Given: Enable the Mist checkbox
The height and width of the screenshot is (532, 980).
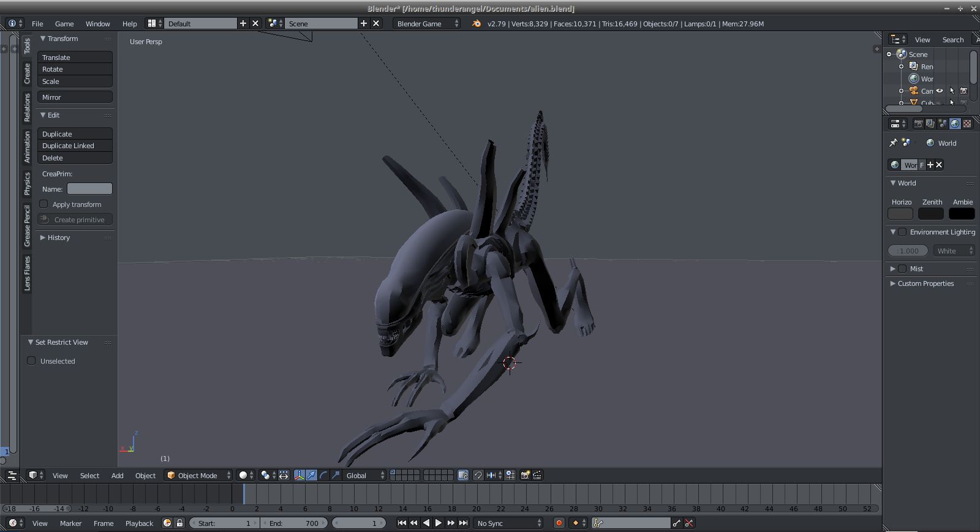Looking at the screenshot, I should click(x=902, y=268).
